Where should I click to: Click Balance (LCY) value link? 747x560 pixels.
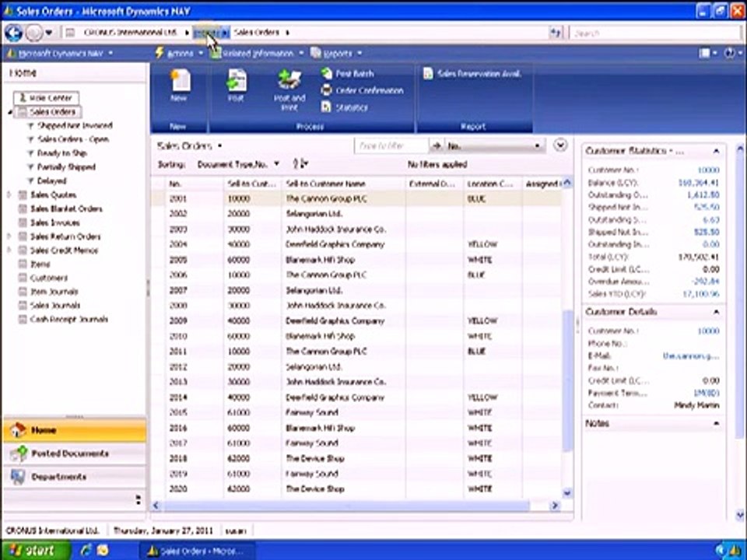point(699,182)
